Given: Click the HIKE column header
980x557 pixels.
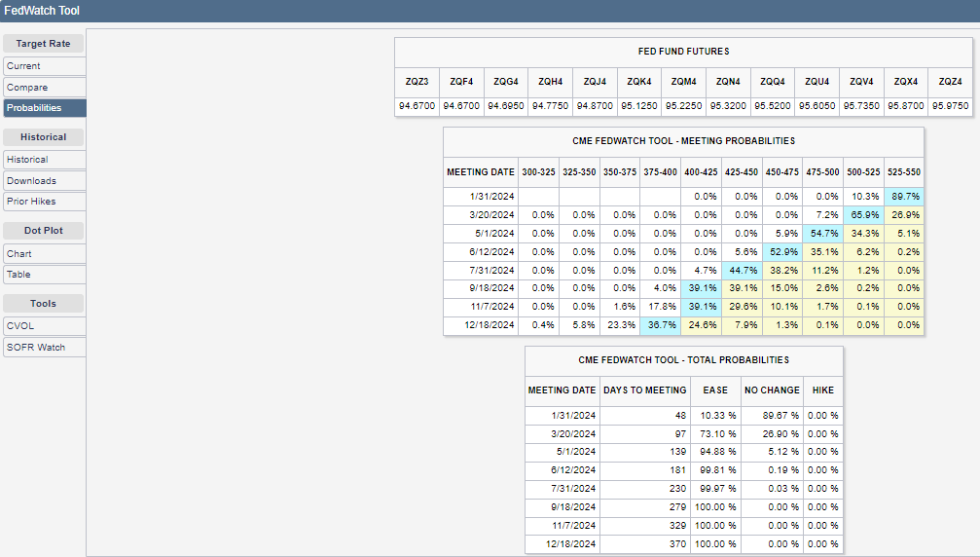Looking at the screenshot, I should pos(823,390).
